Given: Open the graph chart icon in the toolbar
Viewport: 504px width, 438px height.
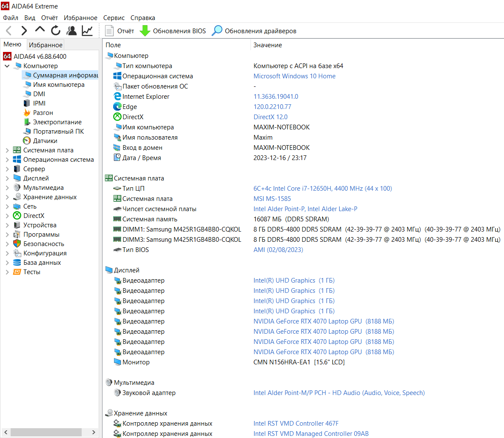Looking at the screenshot, I should pos(87,31).
